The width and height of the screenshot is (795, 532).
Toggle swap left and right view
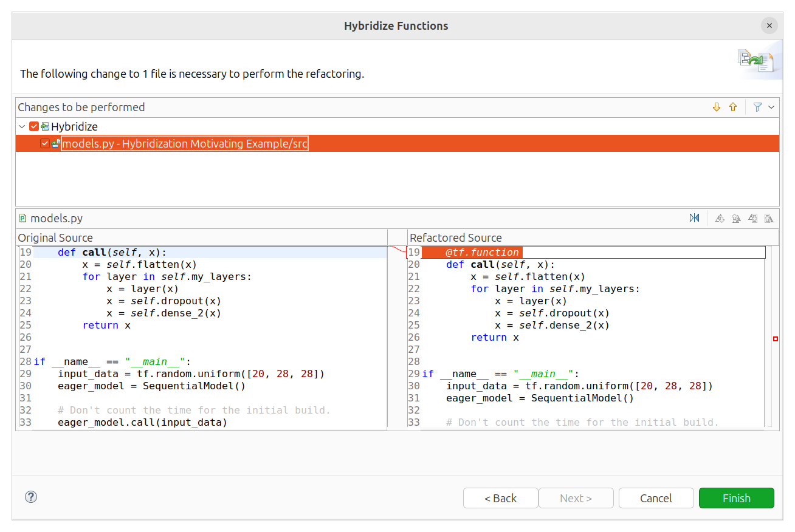click(x=694, y=218)
